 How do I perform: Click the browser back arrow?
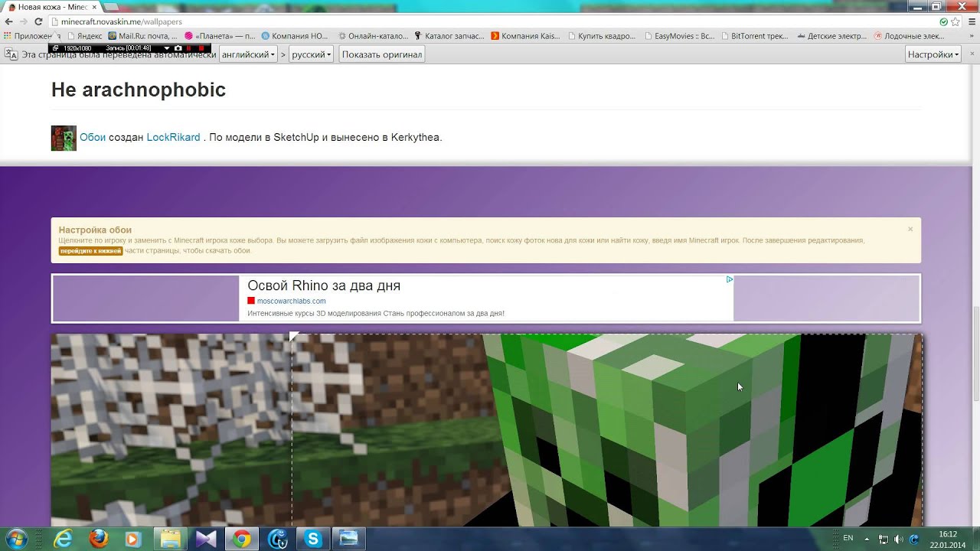point(8,21)
